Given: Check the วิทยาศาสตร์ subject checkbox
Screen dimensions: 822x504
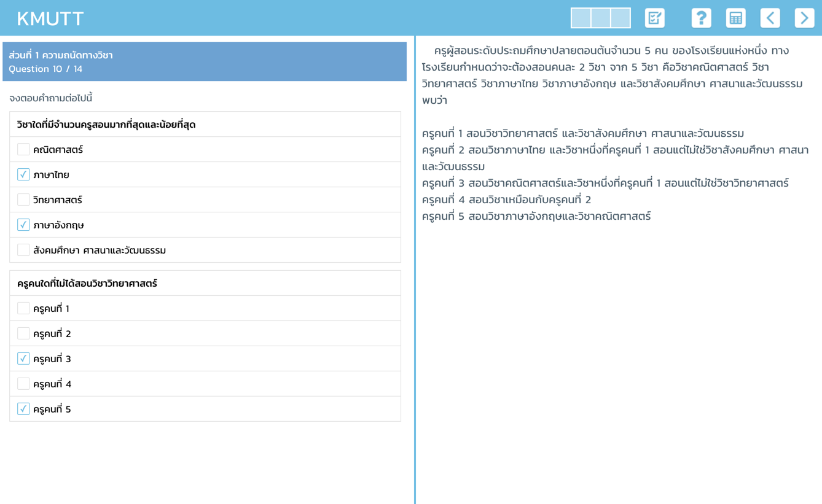Looking at the screenshot, I should tap(23, 200).
